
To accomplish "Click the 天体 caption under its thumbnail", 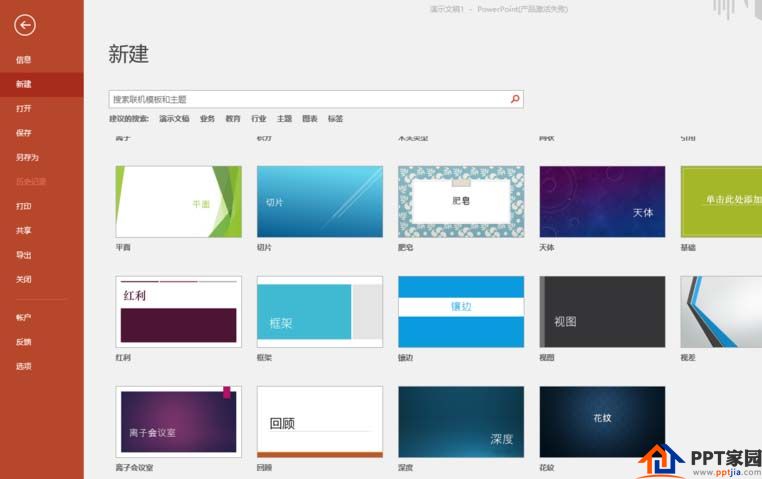I will [547, 247].
